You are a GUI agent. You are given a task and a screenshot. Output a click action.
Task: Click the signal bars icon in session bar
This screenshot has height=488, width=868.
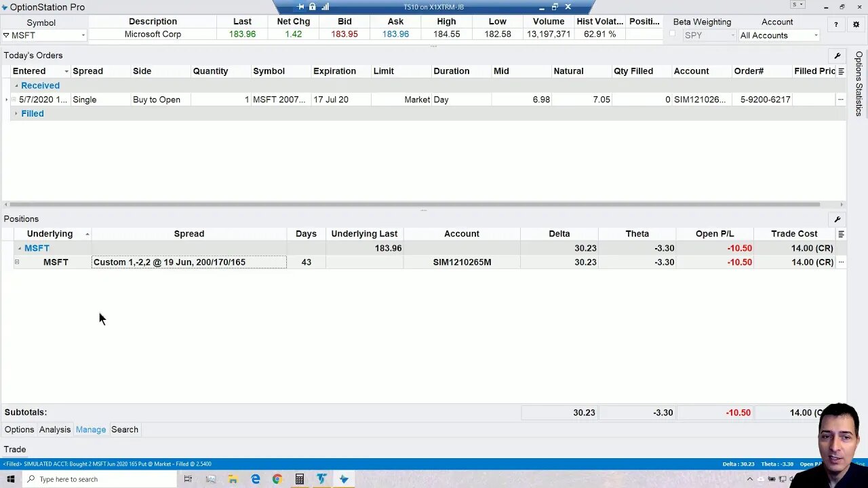(325, 7)
